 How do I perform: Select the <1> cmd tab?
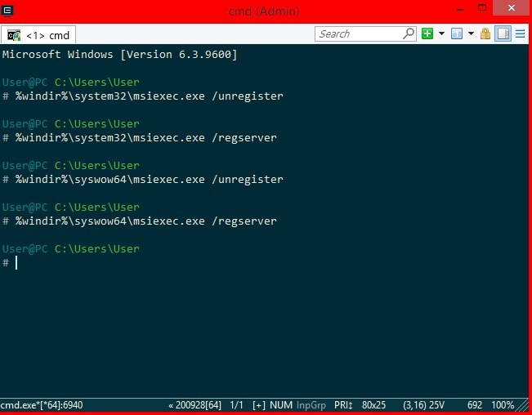point(38,35)
